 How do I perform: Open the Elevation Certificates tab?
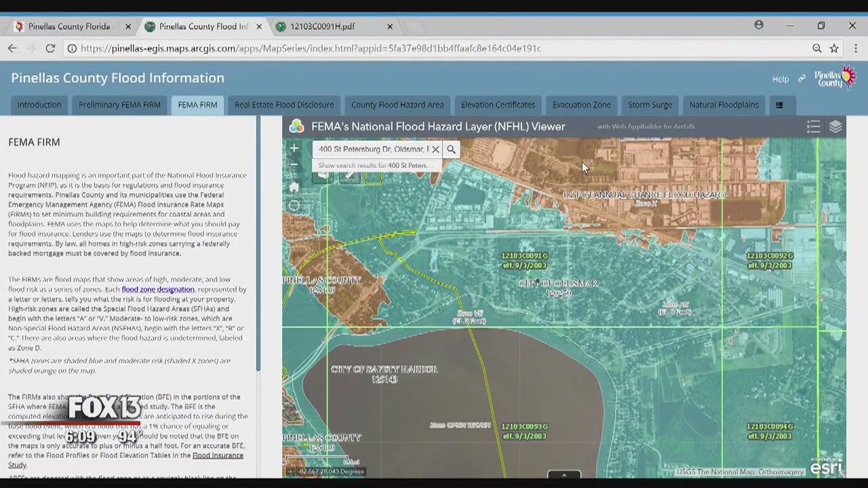(x=498, y=105)
